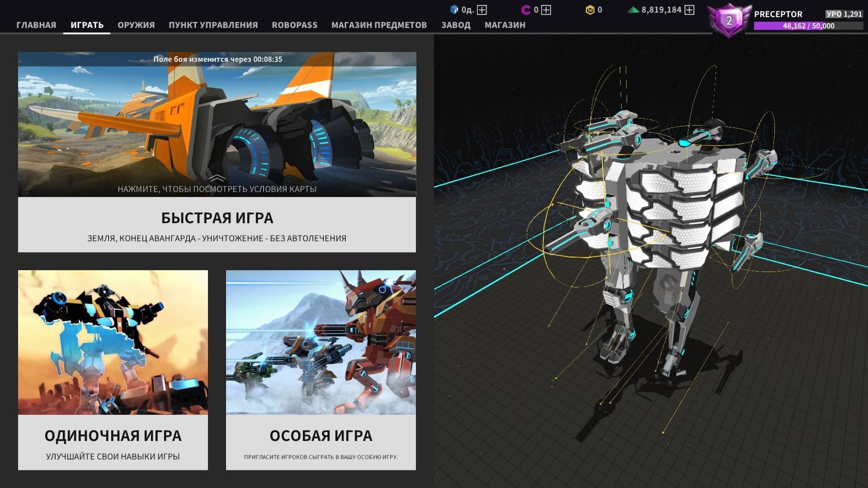This screenshot has width=868, height=488.
Task: Open the ПУНКТ УПРАВЛЕНИЯ section
Action: pos(213,25)
